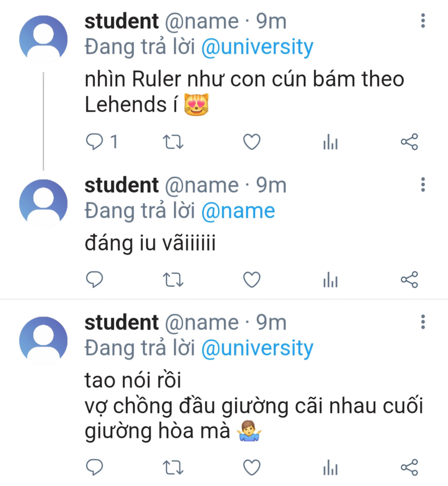The height and width of the screenshot is (486, 448).
Task: Reply to the Ruler tweet
Action: (x=94, y=142)
